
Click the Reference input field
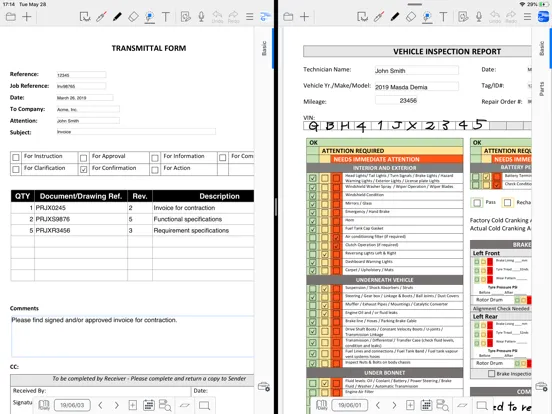[81, 75]
